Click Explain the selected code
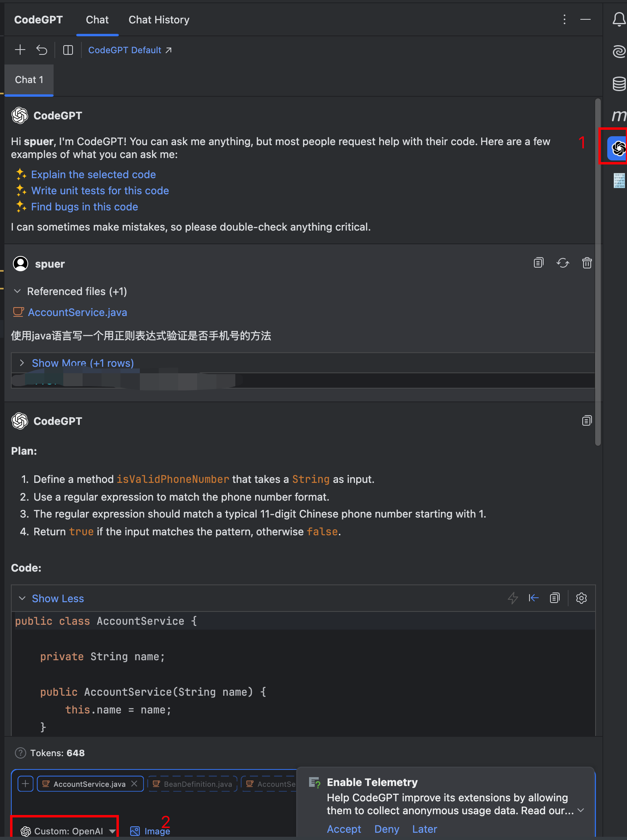The width and height of the screenshot is (627, 840). pyautogui.click(x=93, y=175)
